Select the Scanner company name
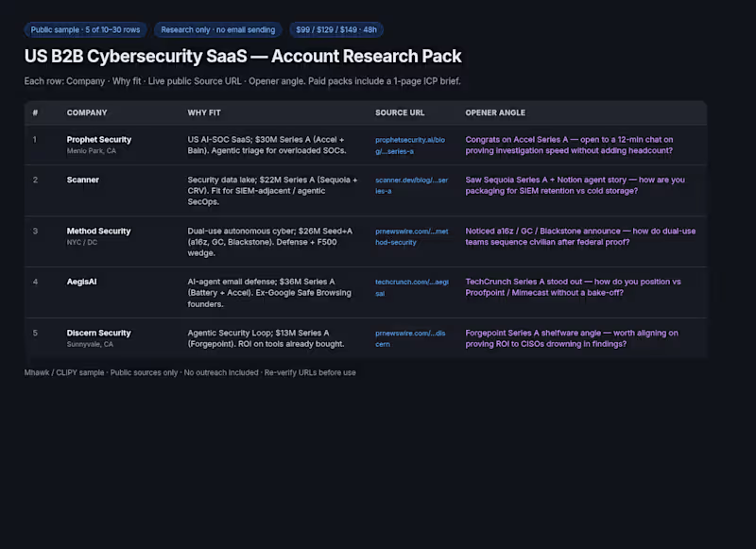This screenshot has width=756, height=549. pyautogui.click(x=83, y=180)
